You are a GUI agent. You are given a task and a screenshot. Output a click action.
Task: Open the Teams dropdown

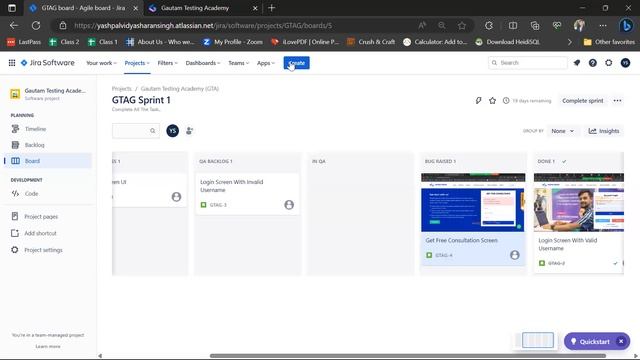coord(238,63)
